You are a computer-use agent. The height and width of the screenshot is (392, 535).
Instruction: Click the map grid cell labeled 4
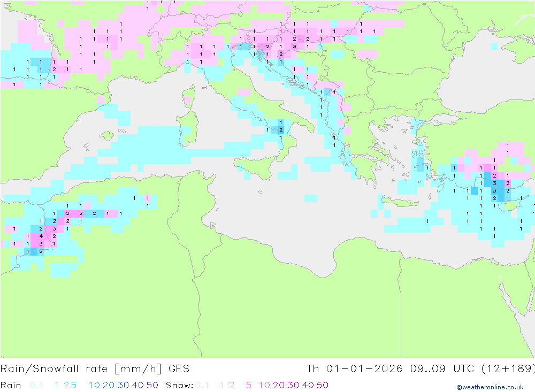[x=41, y=236]
